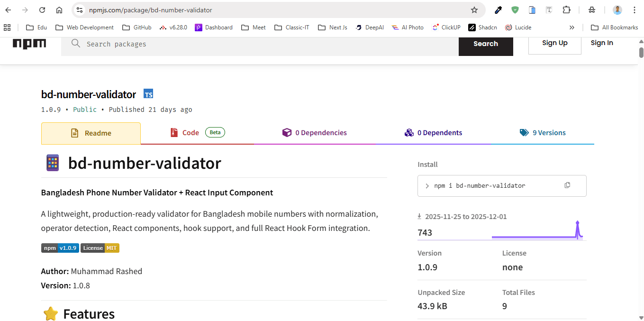Click the Total Files value 9

(x=505, y=306)
